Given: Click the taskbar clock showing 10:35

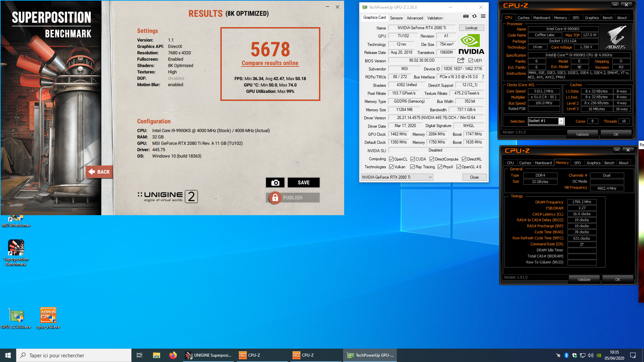Looking at the screenshot, I should click(x=614, y=355).
